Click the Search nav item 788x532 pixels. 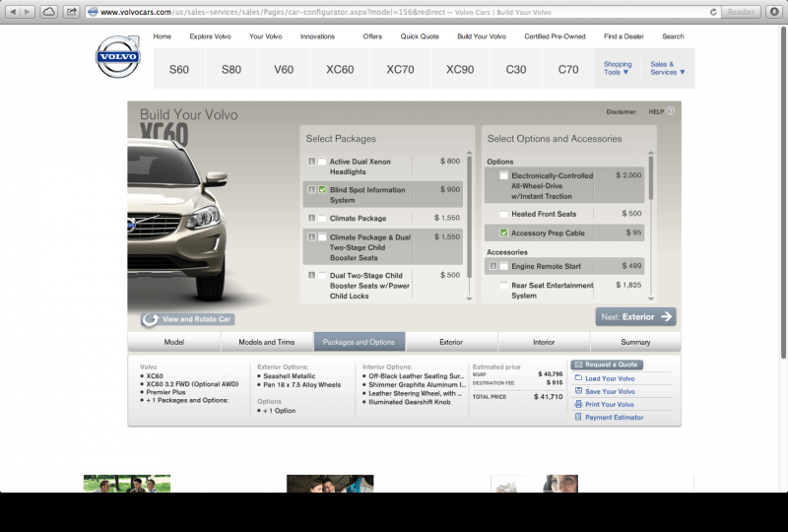click(x=673, y=36)
